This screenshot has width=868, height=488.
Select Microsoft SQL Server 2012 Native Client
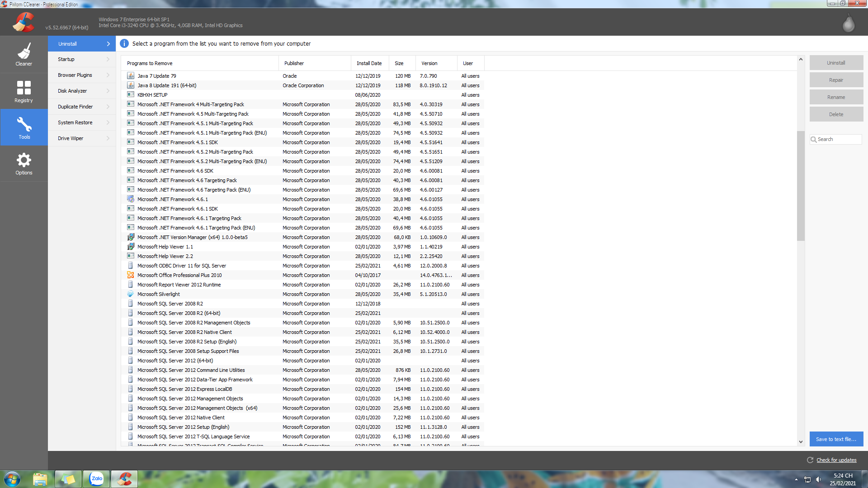(x=303, y=418)
